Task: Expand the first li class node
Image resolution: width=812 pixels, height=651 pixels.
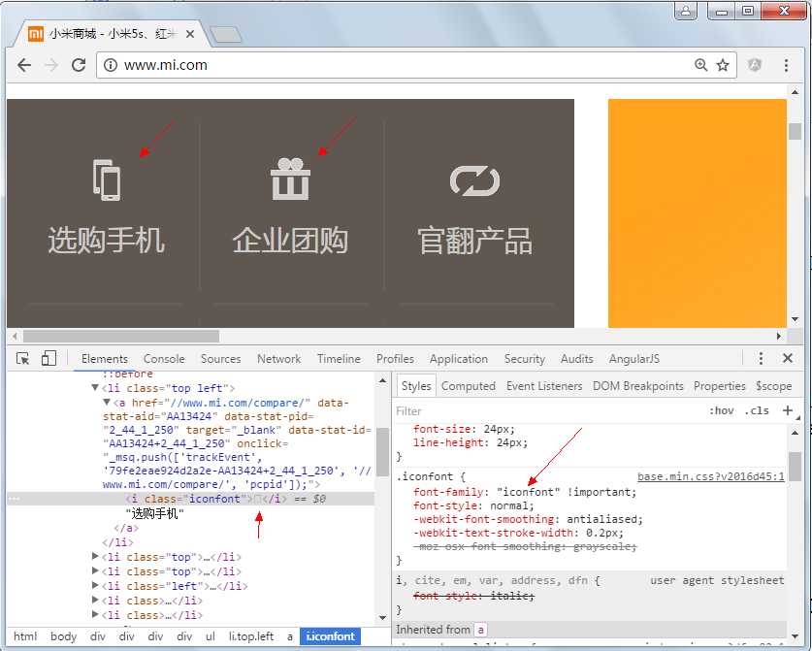Action: pyautogui.click(x=95, y=600)
